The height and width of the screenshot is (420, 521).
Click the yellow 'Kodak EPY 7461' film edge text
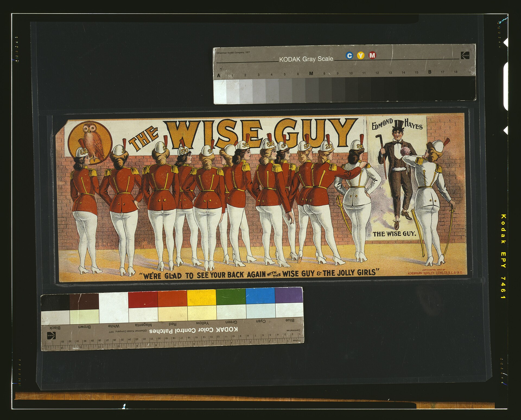(x=503, y=256)
